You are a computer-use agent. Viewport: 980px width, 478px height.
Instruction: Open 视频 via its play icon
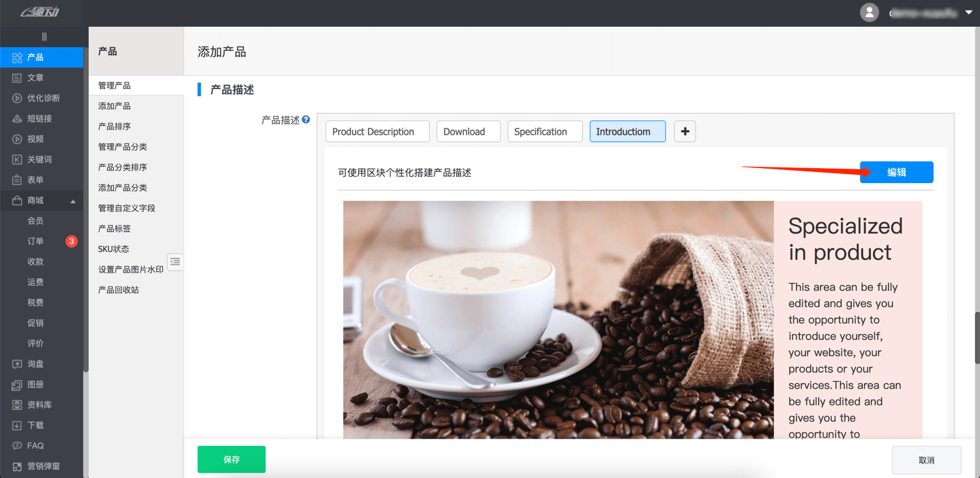pyautogui.click(x=17, y=139)
